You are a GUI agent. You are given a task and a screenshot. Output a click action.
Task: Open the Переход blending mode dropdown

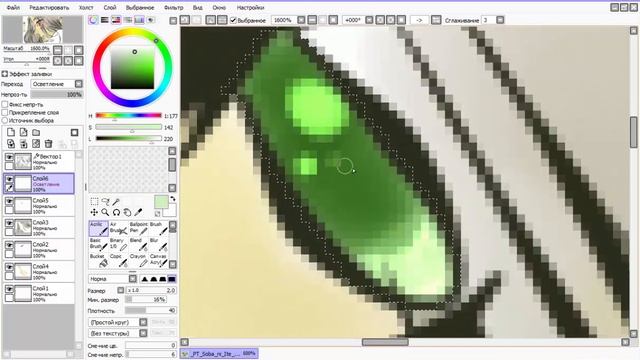click(79, 84)
